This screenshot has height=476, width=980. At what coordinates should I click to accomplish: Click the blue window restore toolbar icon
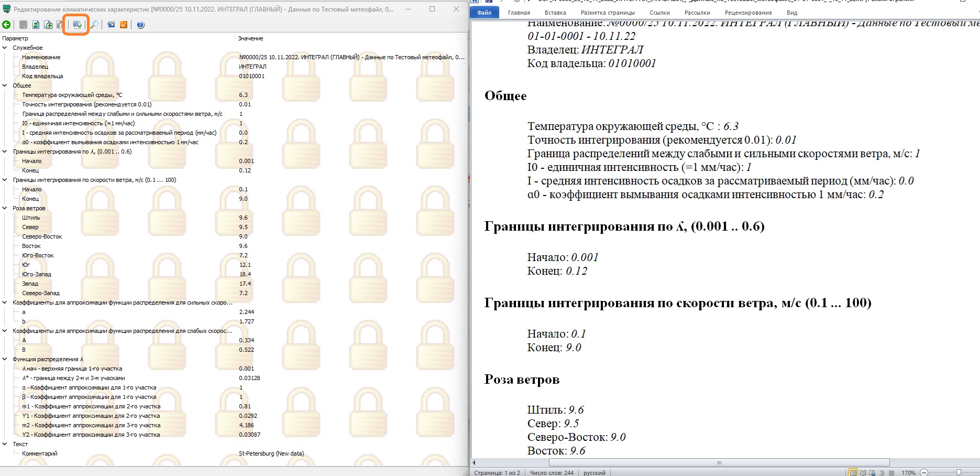(x=111, y=25)
